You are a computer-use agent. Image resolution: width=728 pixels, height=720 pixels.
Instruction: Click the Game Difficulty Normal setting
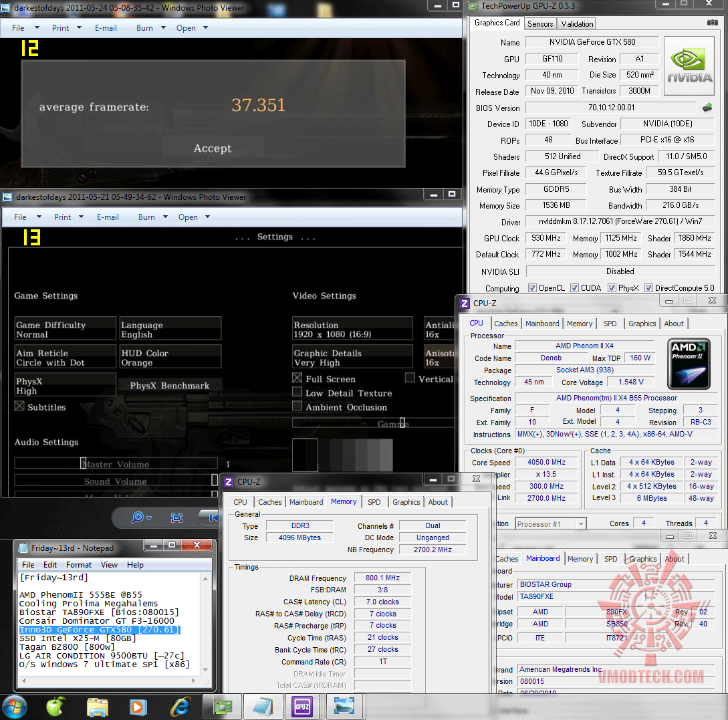[x=65, y=329]
